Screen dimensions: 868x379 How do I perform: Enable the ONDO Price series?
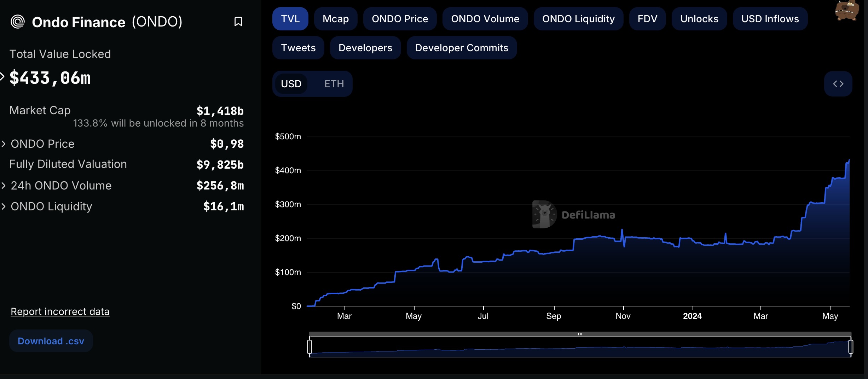[400, 19]
